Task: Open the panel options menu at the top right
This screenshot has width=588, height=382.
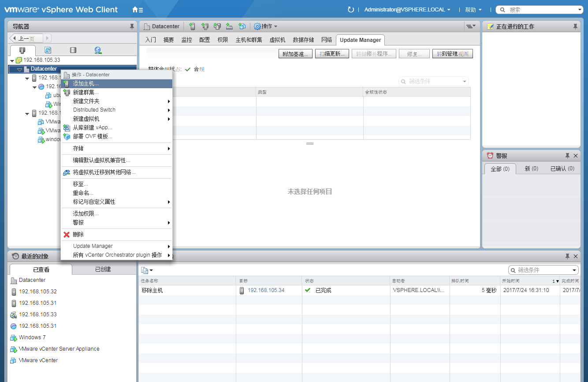Action: click(x=471, y=26)
